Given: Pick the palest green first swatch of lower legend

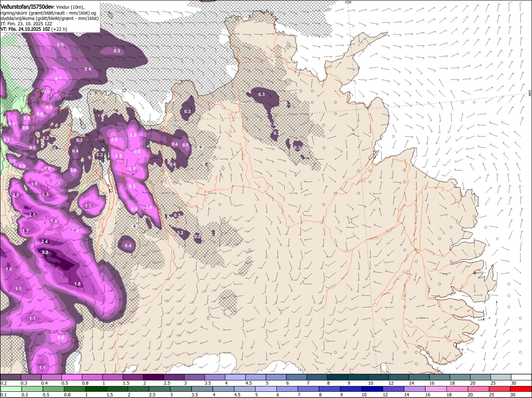Looking at the screenshot, I should tap(11, 389).
